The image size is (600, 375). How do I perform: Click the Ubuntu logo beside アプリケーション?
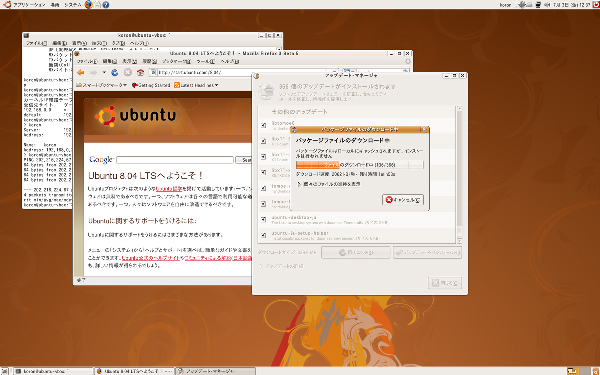pyautogui.click(x=7, y=5)
